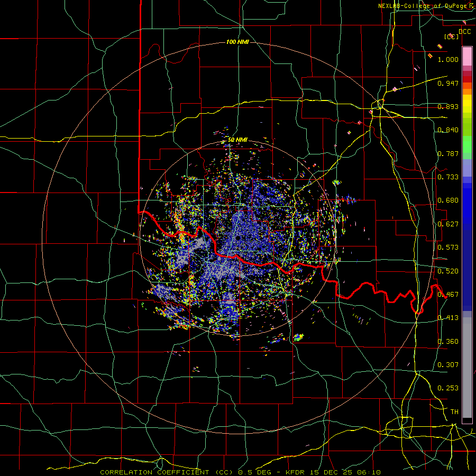The height and width of the screenshot is (476, 476).
Task: Click the 0.627 legend value
Action: (448, 224)
